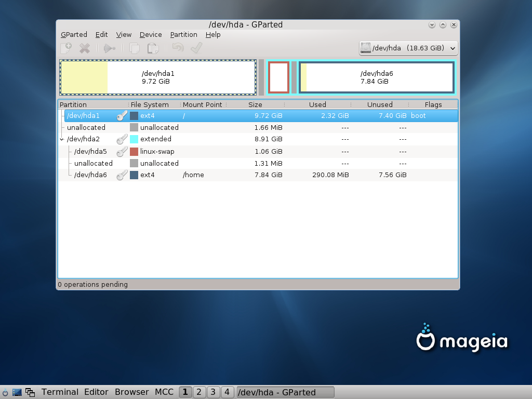Click the Apply all operations checkmark icon

point(196,48)
